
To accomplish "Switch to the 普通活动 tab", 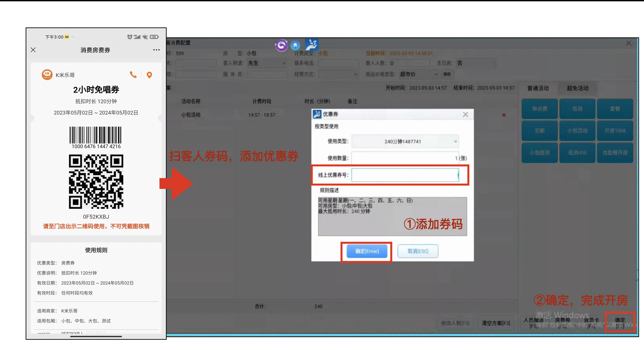I will 538,88.
